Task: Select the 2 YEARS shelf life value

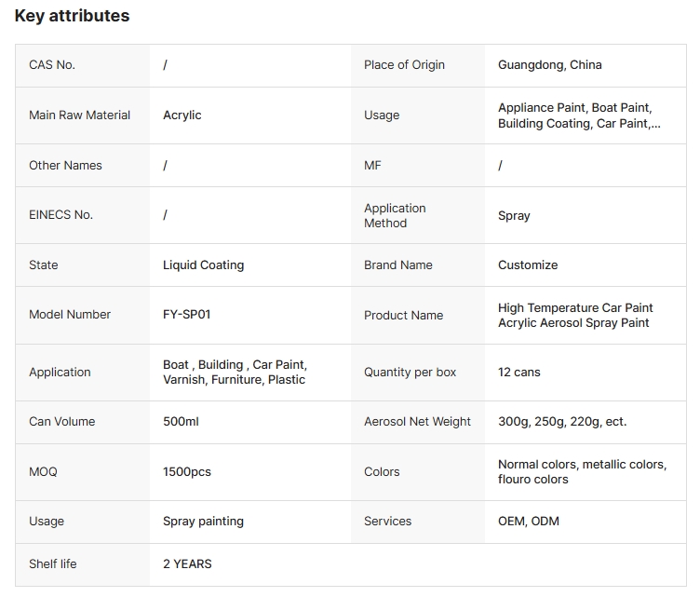Action: (187, 564)
